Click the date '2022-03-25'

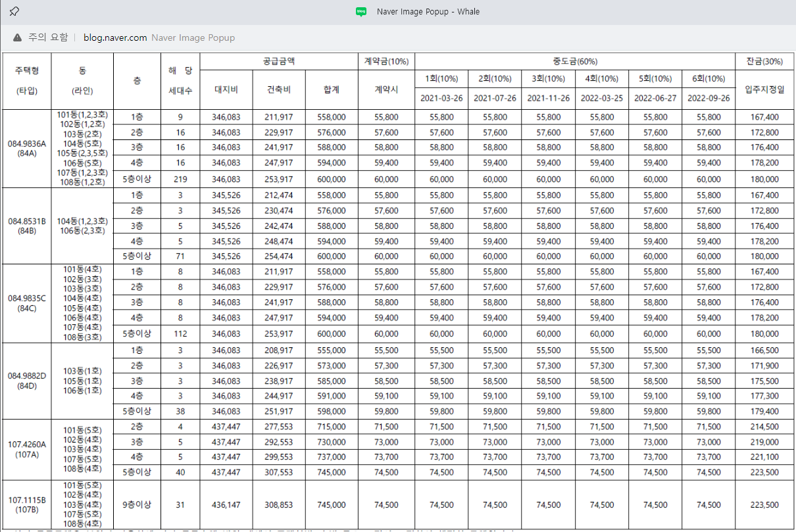coord(601,98)
